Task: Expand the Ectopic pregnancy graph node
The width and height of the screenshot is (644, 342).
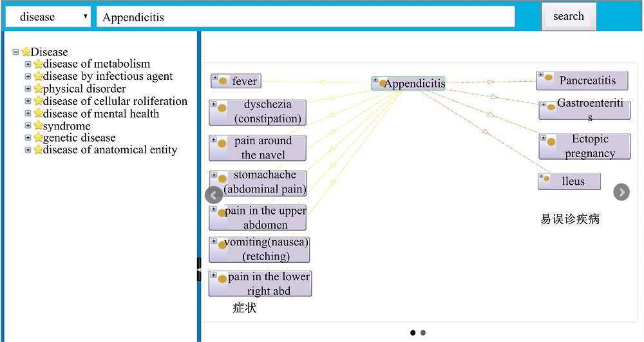Action: pyautogui.click(x=543, y=138)
